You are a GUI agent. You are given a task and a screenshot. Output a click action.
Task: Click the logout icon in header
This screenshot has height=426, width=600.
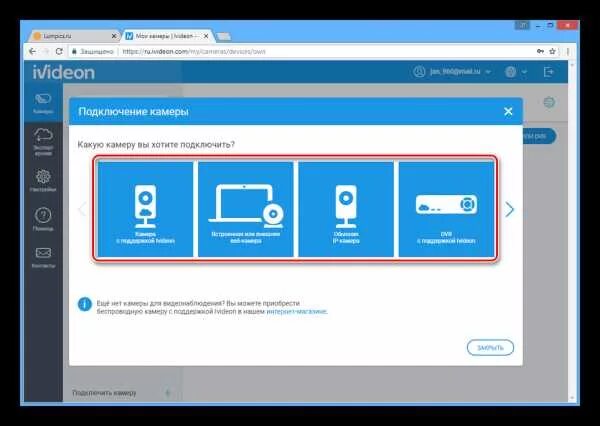(x=549, y=72)
